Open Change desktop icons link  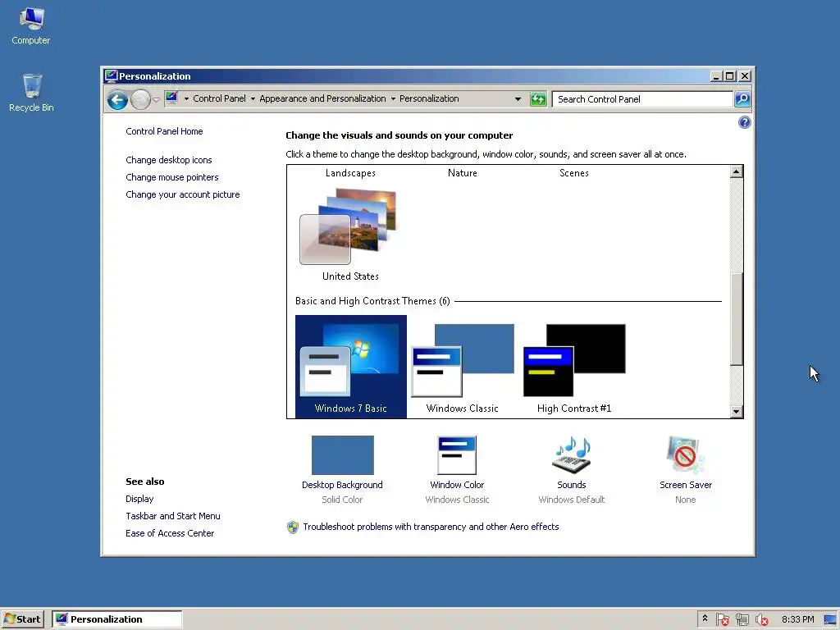pyautogui.click(x=169, y=160)
